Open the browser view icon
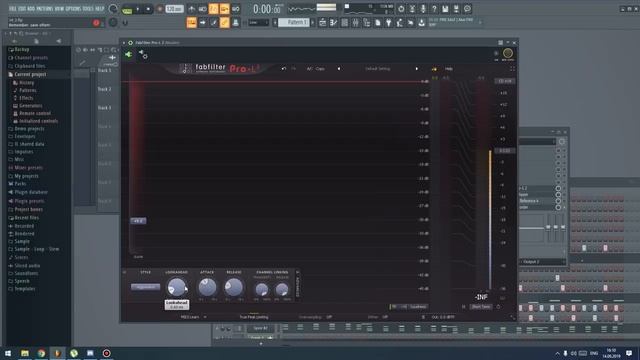640x360 pixels. coord(367,22)
